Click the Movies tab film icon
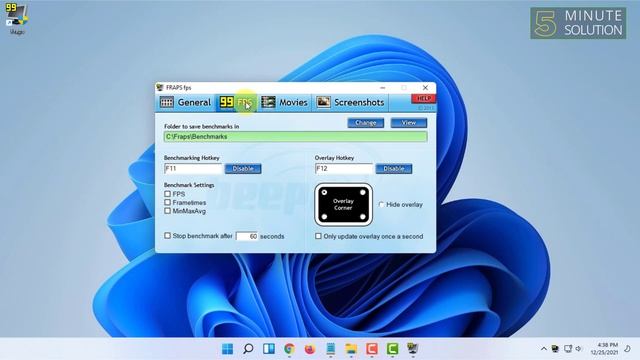 tap(268, 102)
